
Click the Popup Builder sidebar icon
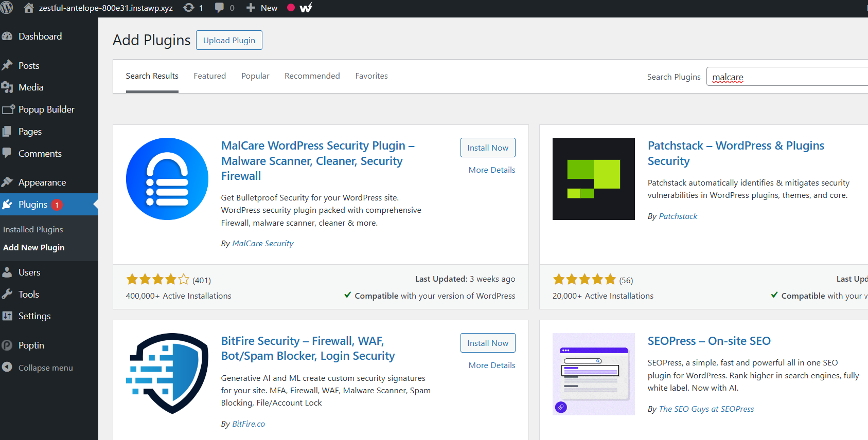[8, 109]
